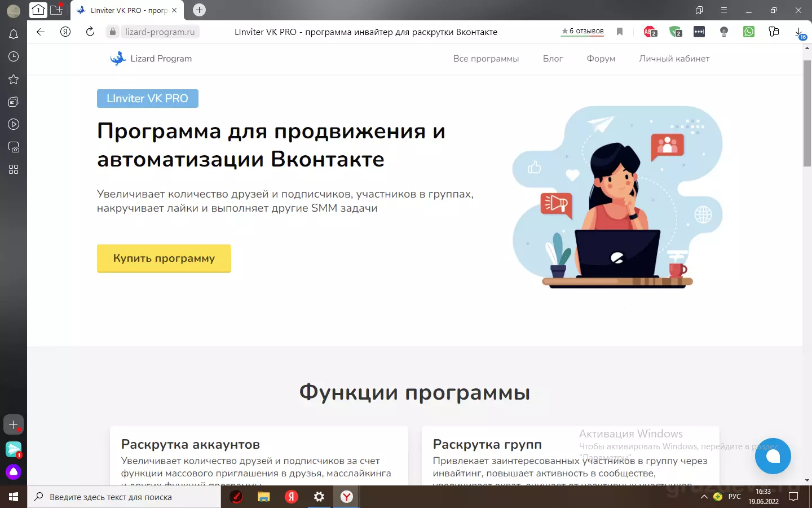Click the "Функции программы" section heading

coord(414,392)
